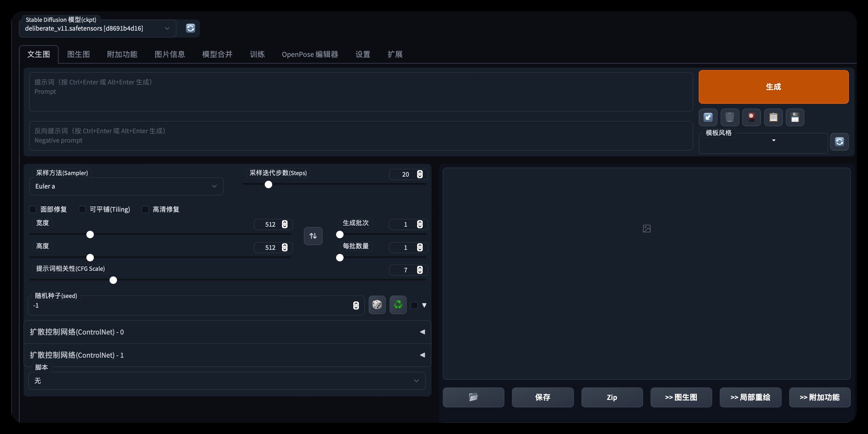Screen dimensions: 868x434
Task: Enable the 高清修复 checkbox
Action: [145, 209]
